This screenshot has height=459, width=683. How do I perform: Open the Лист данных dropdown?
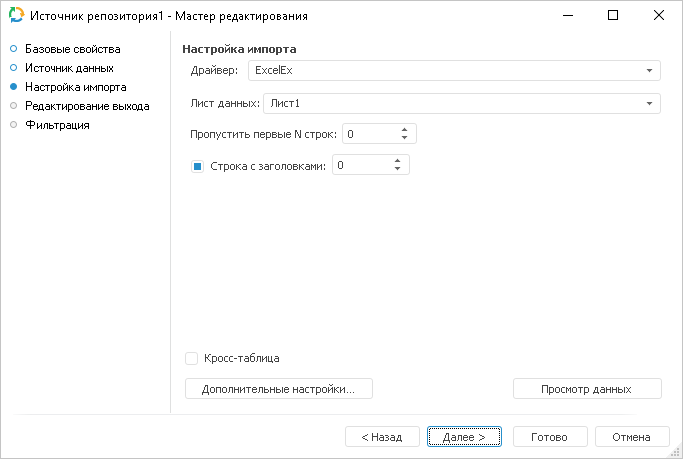(x=649, y=103)
